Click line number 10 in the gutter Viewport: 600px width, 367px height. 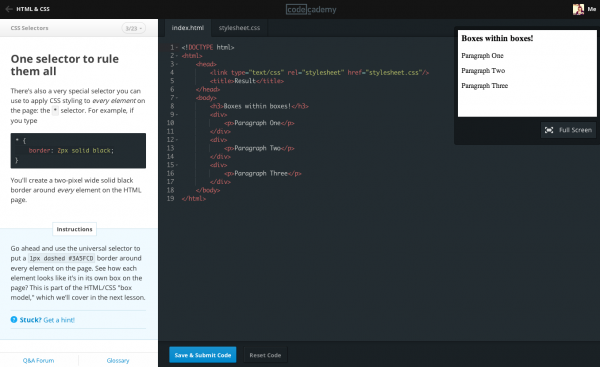click(170, 123)
